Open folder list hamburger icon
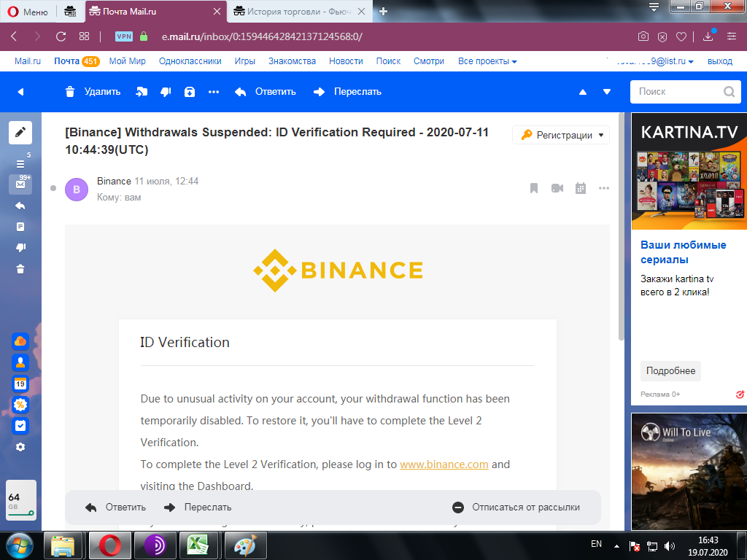 [20, 164]
